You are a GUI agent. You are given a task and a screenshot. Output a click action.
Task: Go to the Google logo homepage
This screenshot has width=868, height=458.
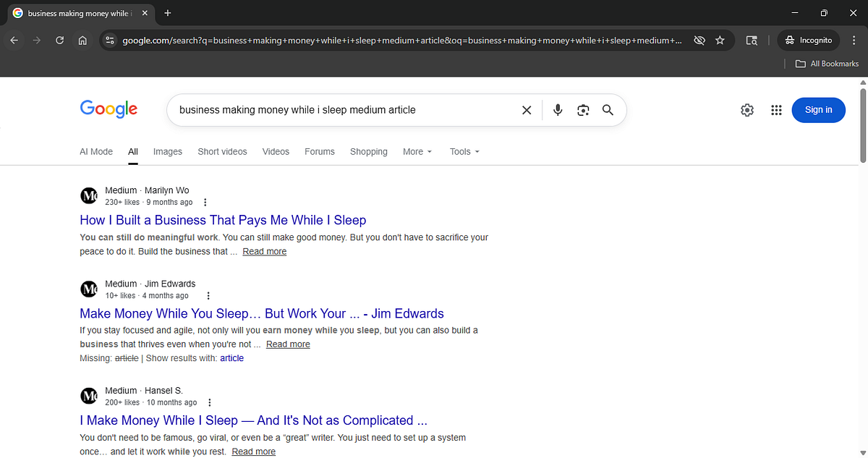(109, 109)
